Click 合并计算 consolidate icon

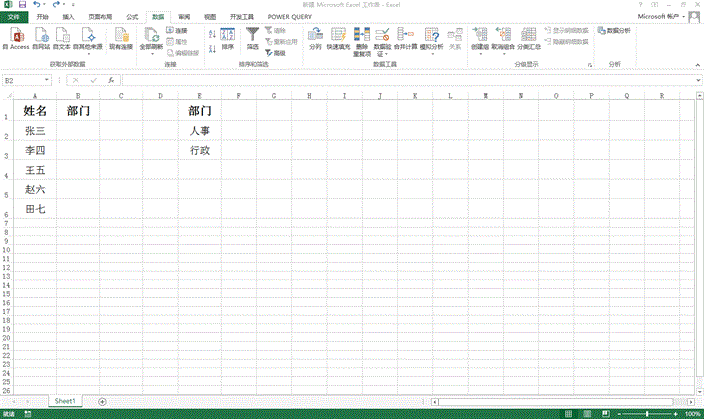coord(406,38)
